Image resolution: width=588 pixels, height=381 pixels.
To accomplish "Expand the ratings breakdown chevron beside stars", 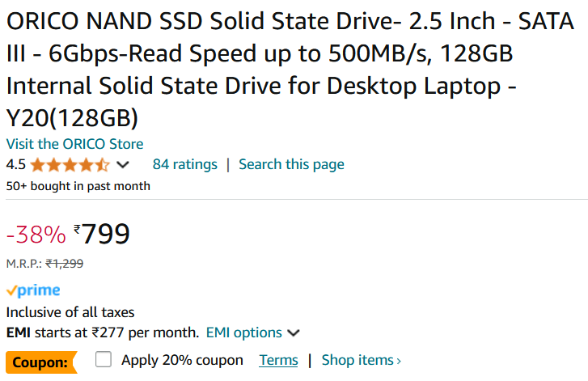I will (x=123, y=165).
